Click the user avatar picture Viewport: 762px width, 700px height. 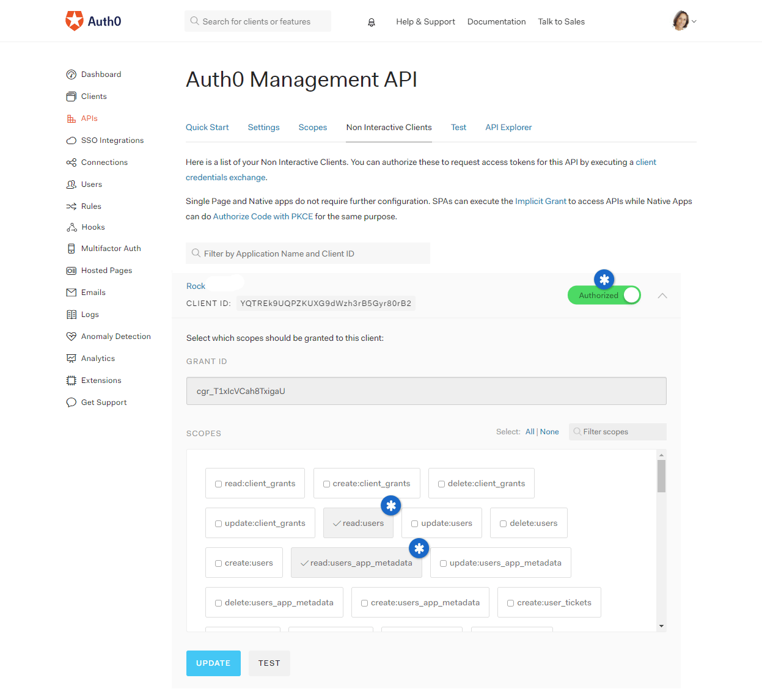click(x=681, y=21)
